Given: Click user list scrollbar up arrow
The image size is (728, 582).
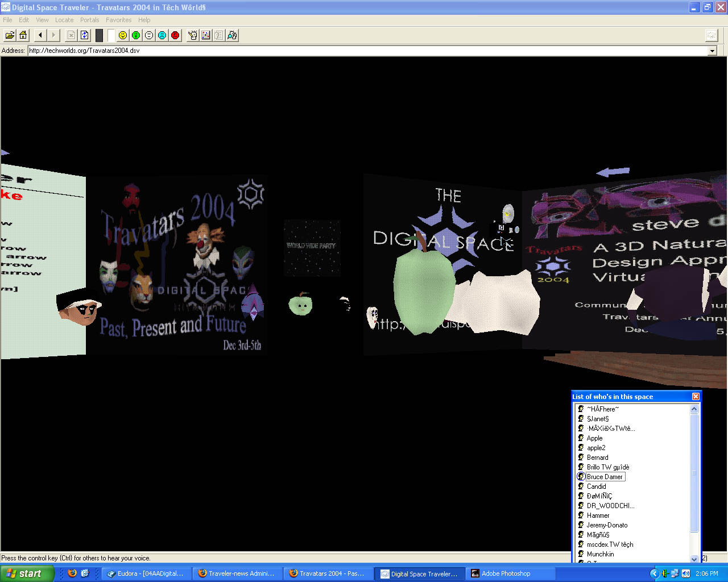Looking at the screenshot, I should coord(694,409).
